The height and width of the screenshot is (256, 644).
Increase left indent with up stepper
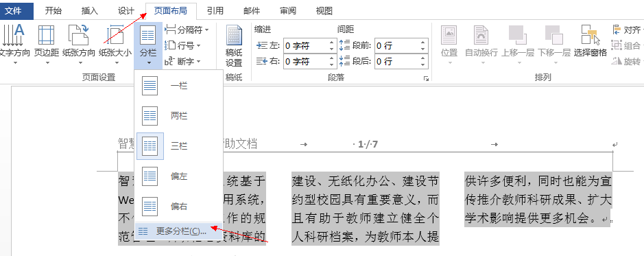[332, 43]
